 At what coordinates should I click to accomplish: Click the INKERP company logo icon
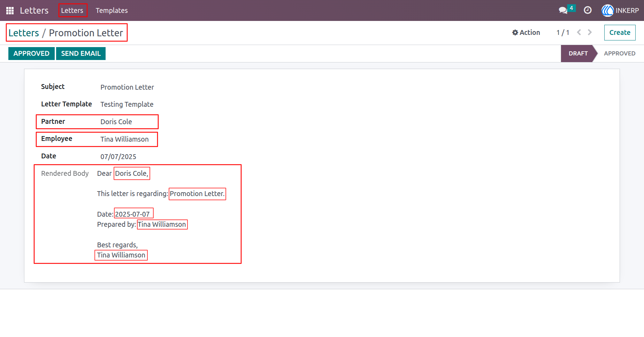point(607,10)
